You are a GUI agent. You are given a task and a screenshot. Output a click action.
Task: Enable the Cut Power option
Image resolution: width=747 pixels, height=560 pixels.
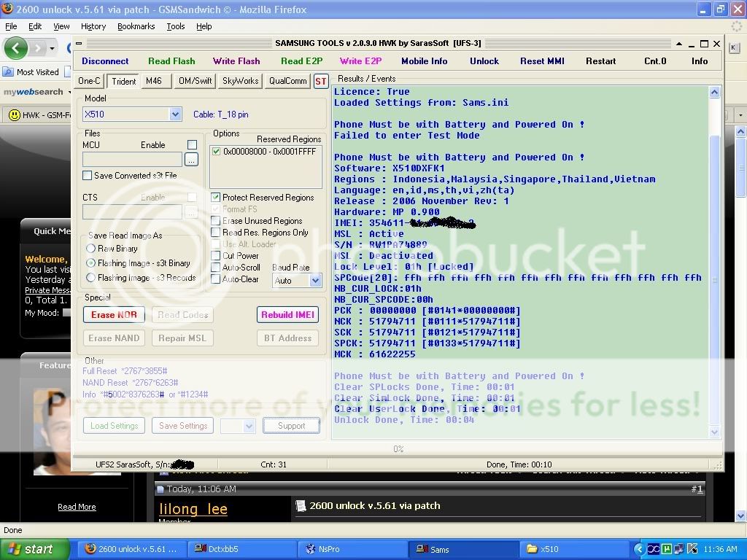click(215, 256)
